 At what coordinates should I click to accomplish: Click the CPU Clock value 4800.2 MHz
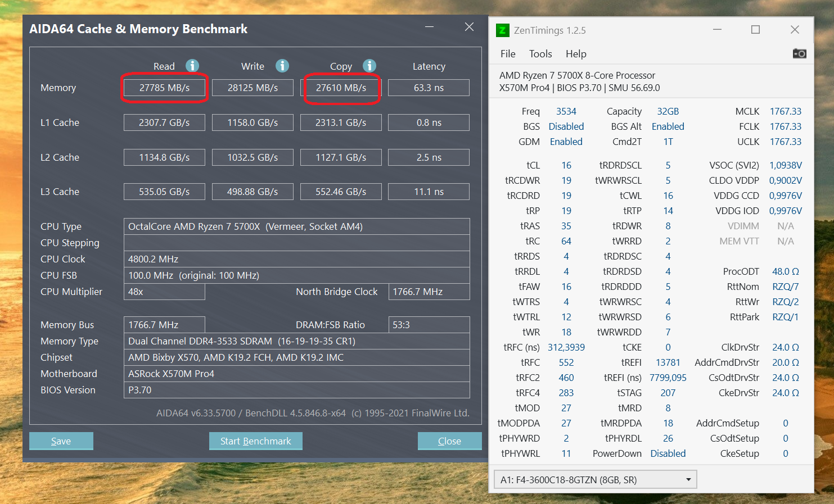(297, 259)
